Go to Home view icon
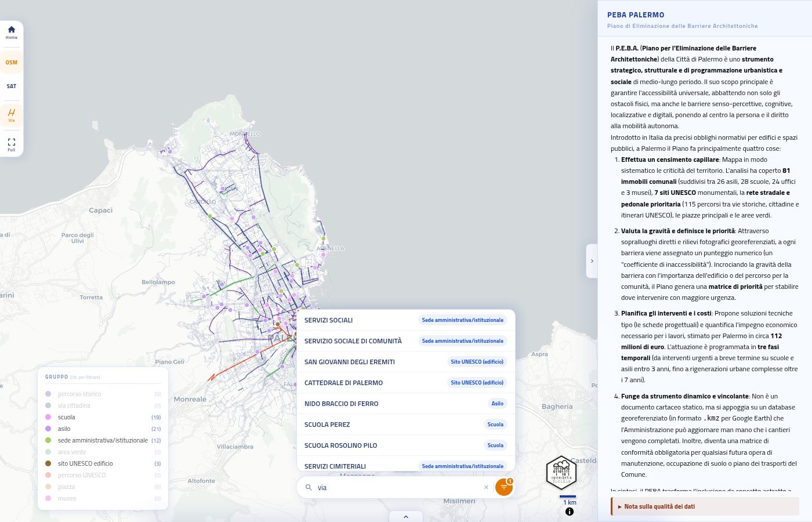Image resolution: width=812 pixels, height=522 pixels. [12, 32]
